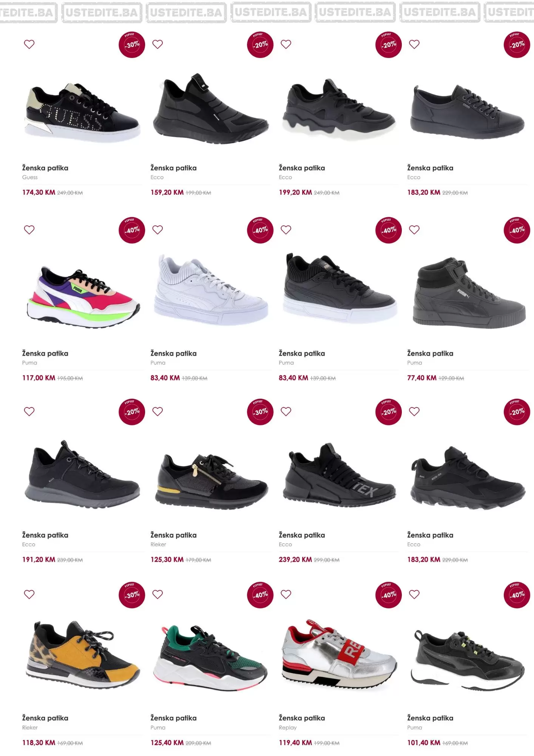This screenshot has height=756, width=534.
Task: Click -30% discount badge on Guess sneaker
Action: click(x=132, y=45)
